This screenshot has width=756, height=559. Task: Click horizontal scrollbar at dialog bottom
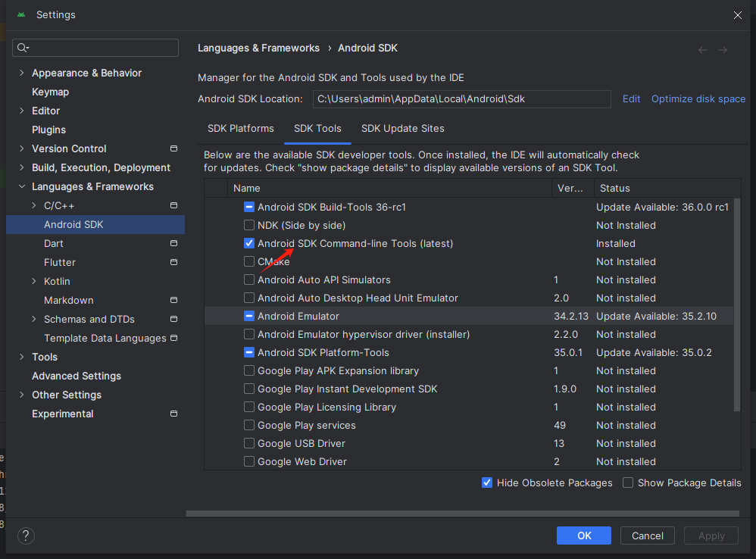coord(463,514)
